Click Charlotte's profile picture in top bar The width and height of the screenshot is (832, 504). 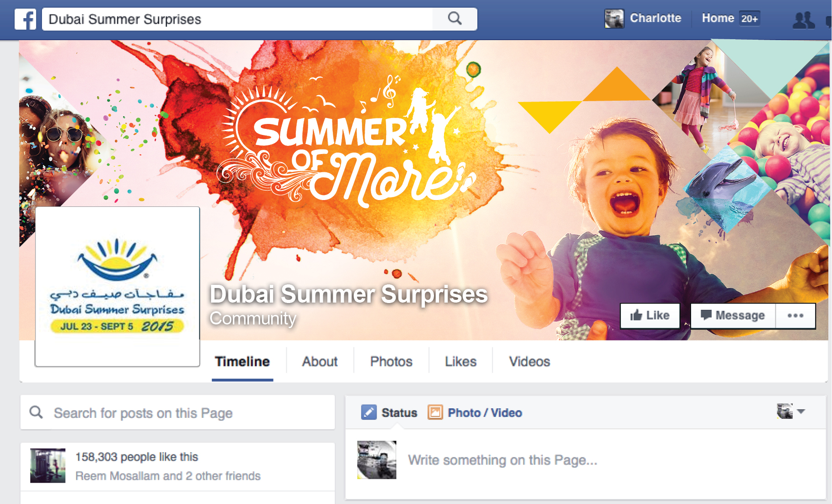[614, 19]
